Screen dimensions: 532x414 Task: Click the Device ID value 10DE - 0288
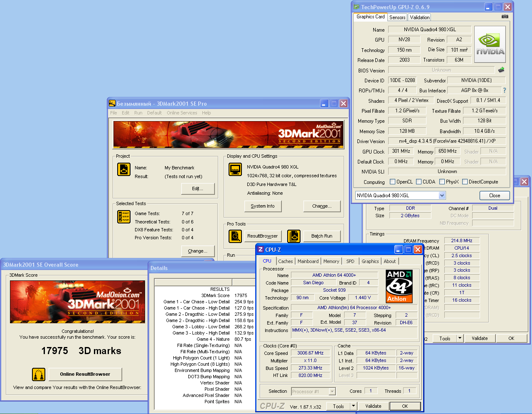(402, 80)
